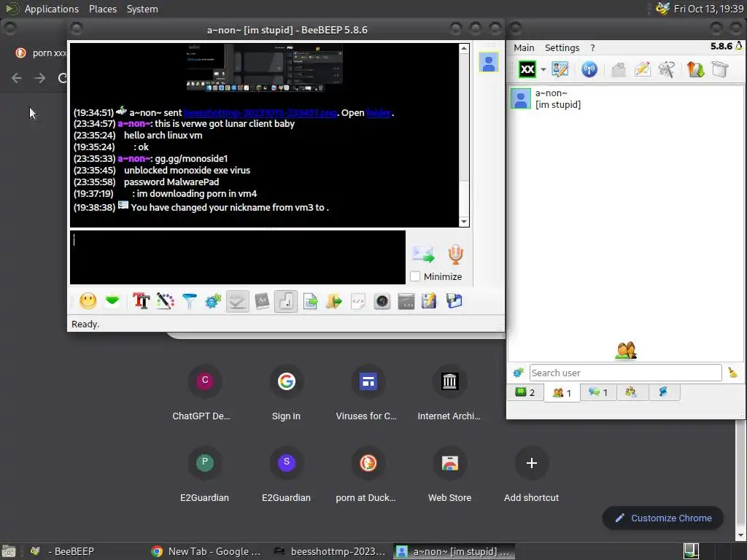Open file transfers up-down arrows icon
Image resolution: width=747 pixels, height=560 pixels.
coord(695,69)
